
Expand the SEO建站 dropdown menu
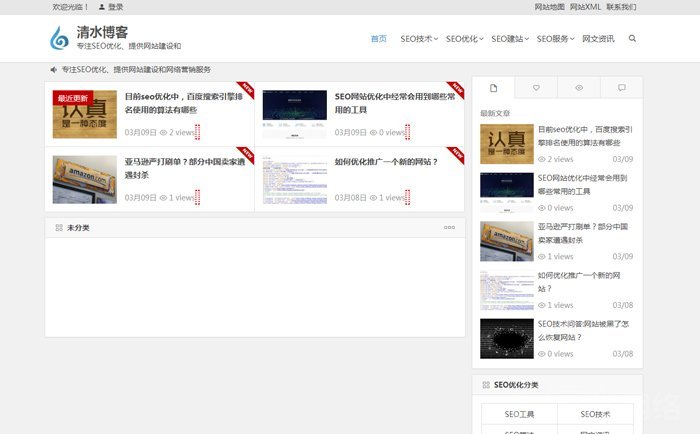(x=510, y=39)
